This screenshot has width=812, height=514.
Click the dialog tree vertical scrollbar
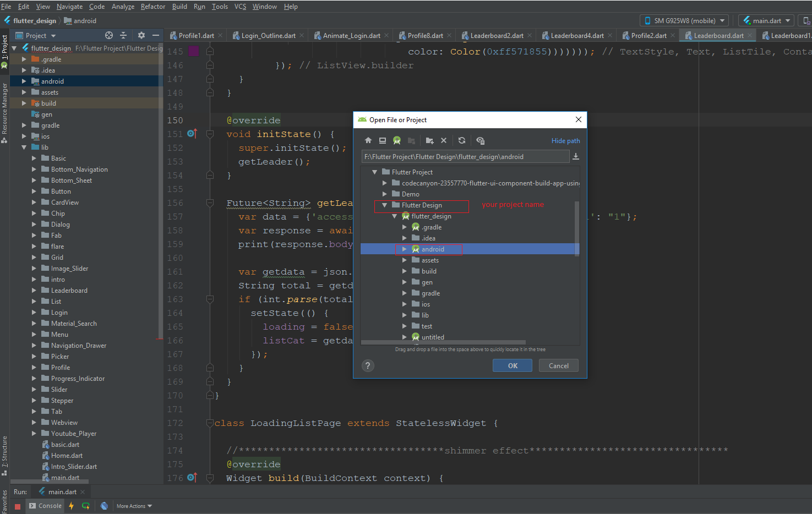click(577, 228)
